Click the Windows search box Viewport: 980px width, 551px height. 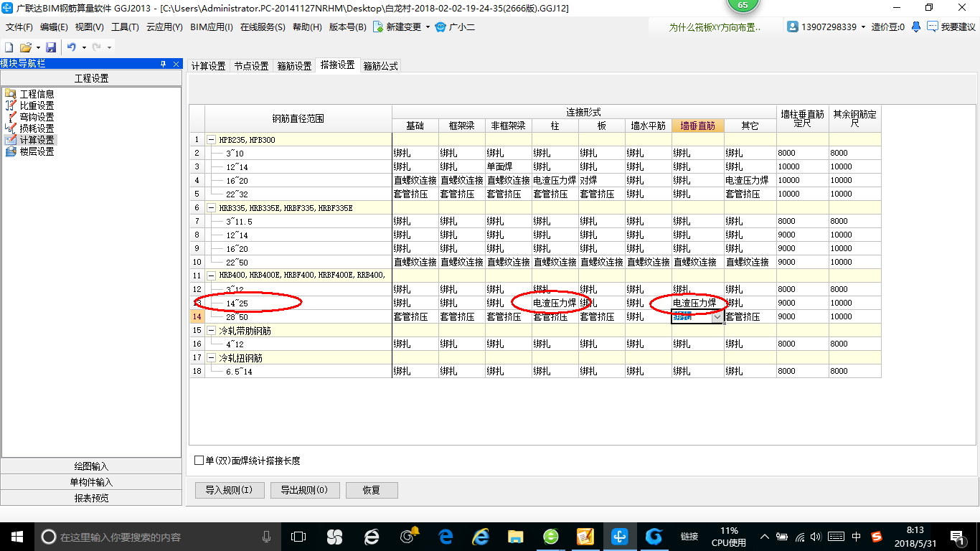click(x=156, y=537)
